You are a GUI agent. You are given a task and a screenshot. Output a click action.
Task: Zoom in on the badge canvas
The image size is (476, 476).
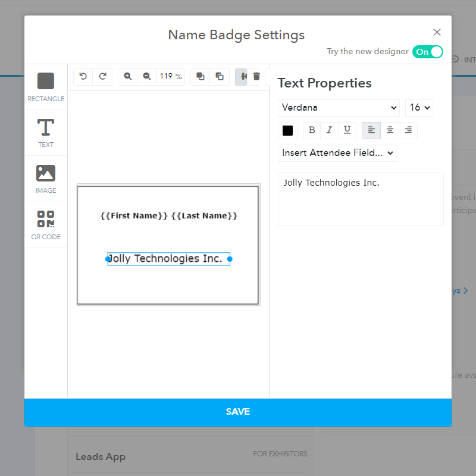(x=128, y=77)
